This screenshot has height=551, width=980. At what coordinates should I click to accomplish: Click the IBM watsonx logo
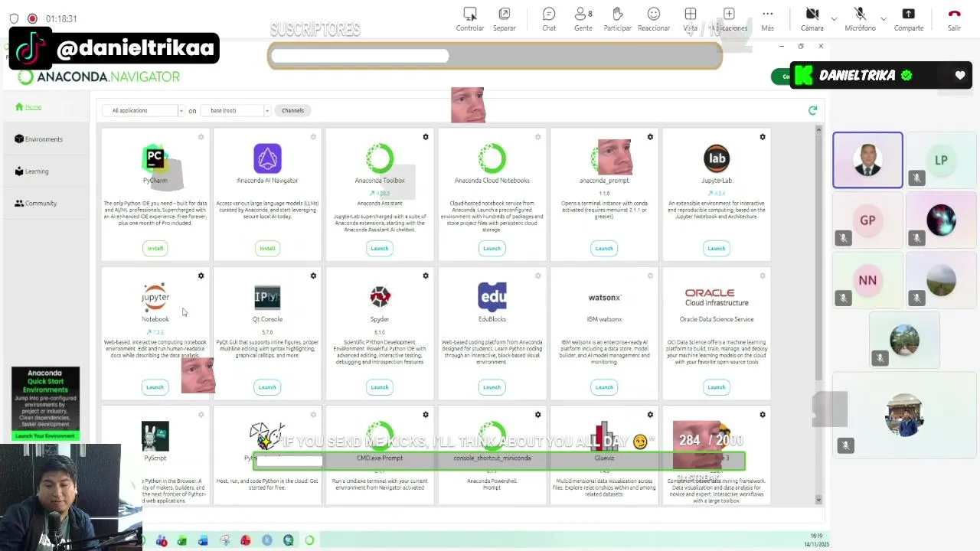click(604, 298)
